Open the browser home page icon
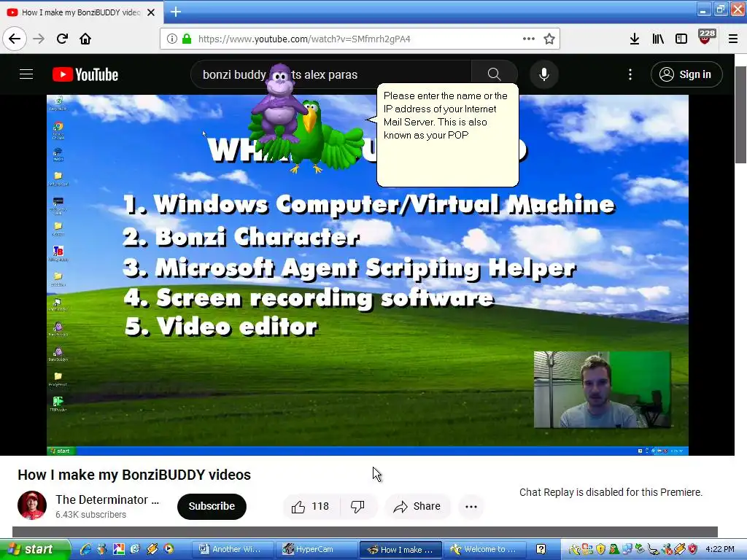This screenshot has width=747, height=560. 85,39
